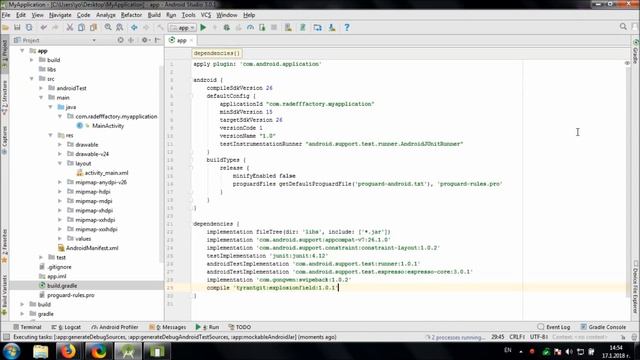Open the Terminal tool window
Screen dimensions: 640x360
pyautogui.click(x=27, y=327)
